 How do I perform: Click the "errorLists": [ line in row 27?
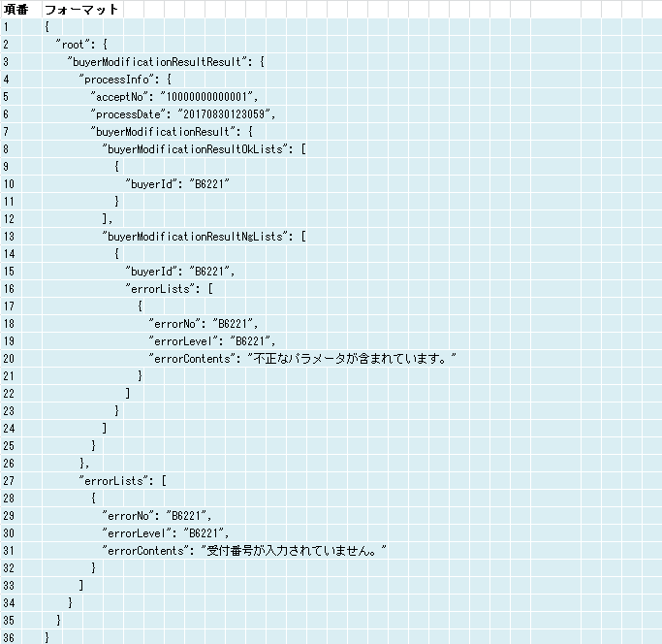click(x=123, y=481)
